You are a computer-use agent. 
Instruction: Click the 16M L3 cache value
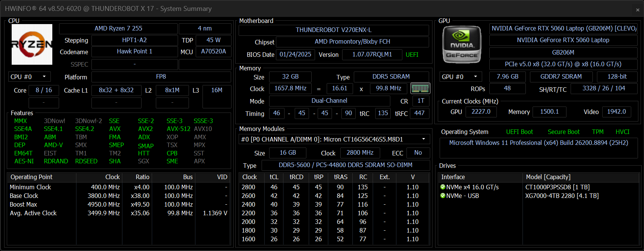pyautogui.click(x=217, y=90)
